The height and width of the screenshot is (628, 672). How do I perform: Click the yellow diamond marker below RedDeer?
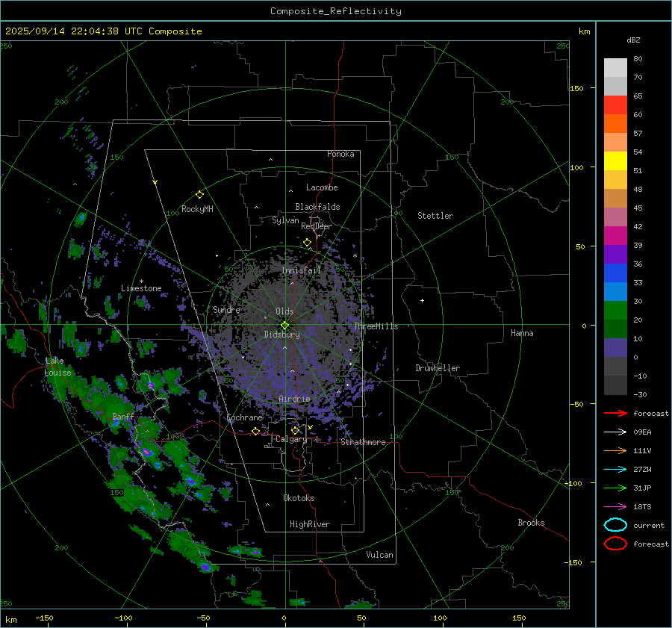(307, 243)
